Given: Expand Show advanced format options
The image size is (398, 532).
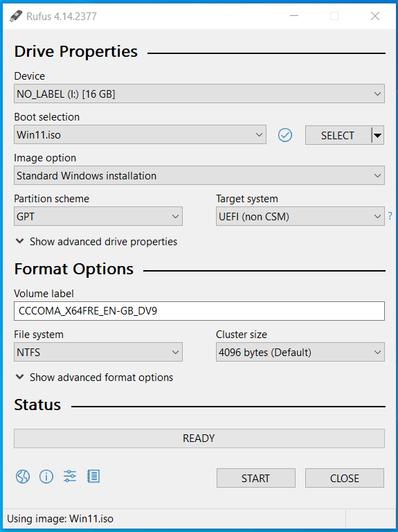Looking at the screenshot, I should tap(94, 378).
